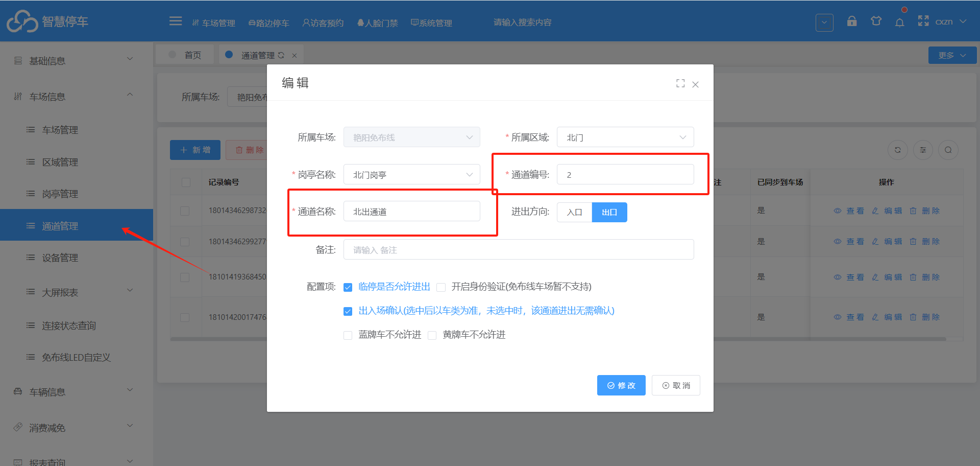Open the 更多 dropdown button

(x=952, y=55)
